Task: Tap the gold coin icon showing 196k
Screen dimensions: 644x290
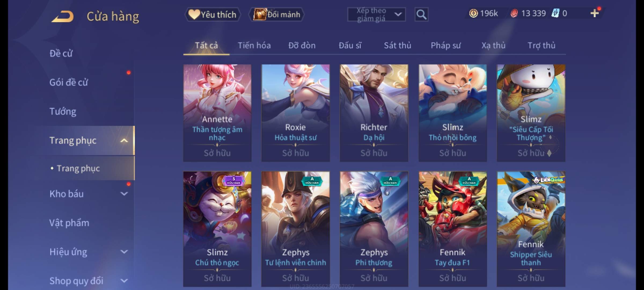Action: tap(473, 13)
